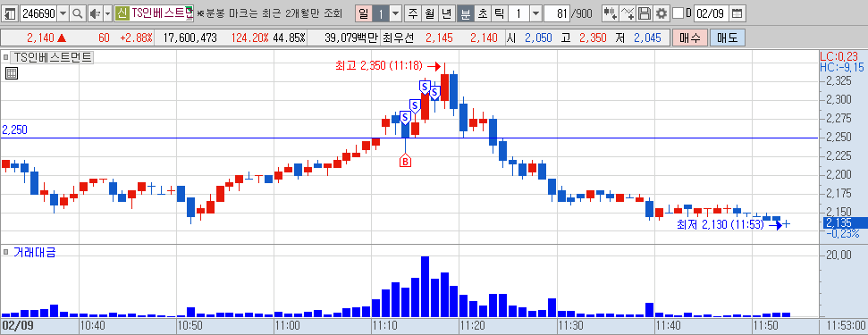Open chart settings gear icon
The image size is (868, 335).
[661, 13]
